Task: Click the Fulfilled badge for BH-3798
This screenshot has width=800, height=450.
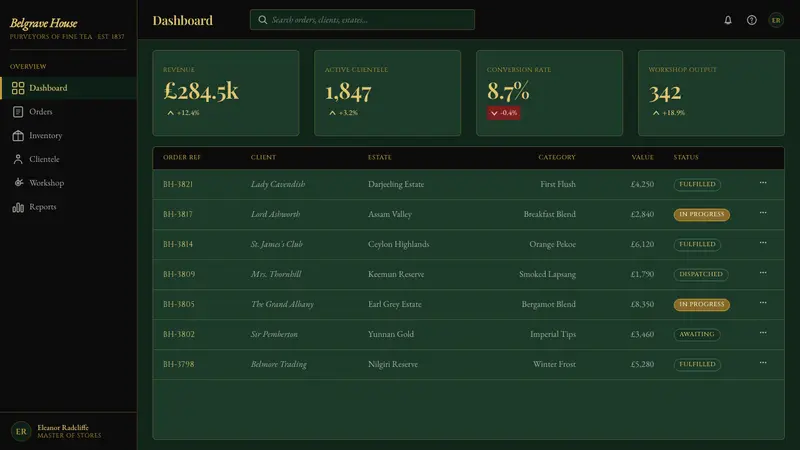Action: coord(697,364)
